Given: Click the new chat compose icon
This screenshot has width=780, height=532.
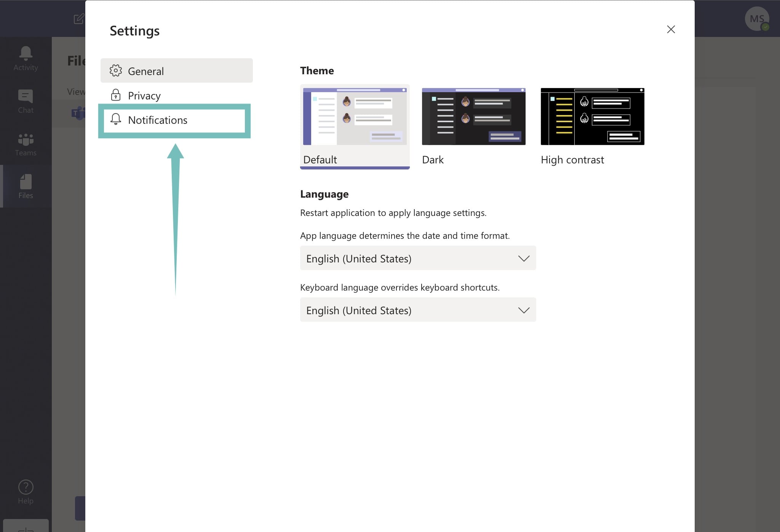Looking at the screenshot, I should (78, 19).
